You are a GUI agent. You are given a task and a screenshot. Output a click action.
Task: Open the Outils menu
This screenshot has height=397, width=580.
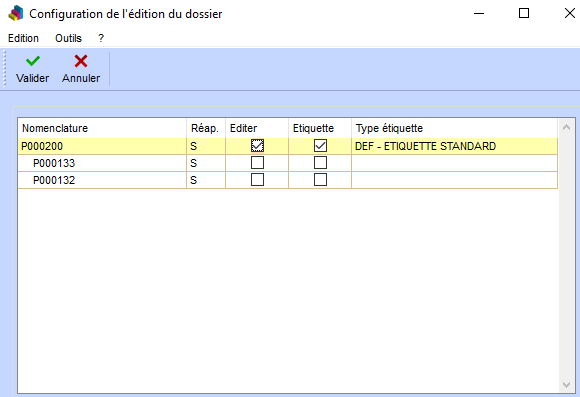(68, 38)
